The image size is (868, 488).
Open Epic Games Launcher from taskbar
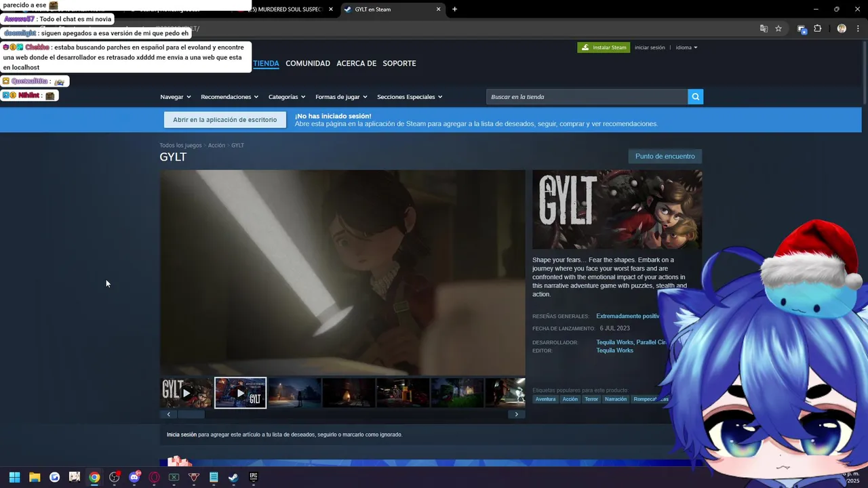point(253,477)
